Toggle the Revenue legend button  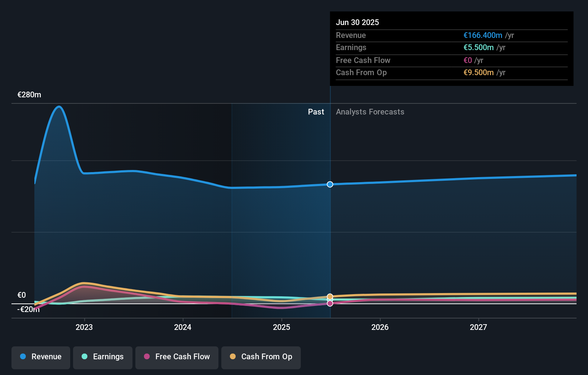41,357
